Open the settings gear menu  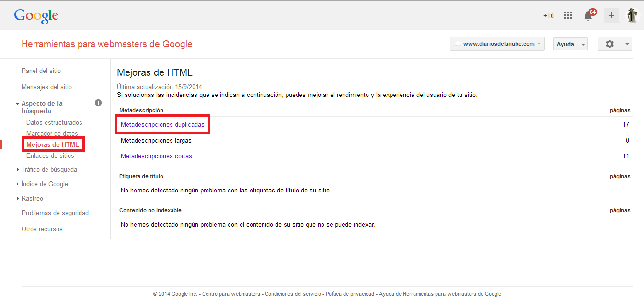click(x=615, y=44)
